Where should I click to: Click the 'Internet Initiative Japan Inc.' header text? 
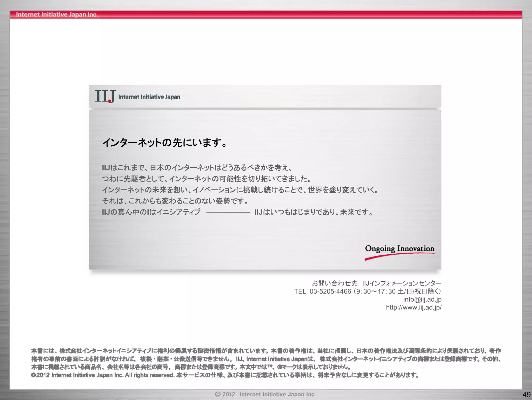[57, 15]
